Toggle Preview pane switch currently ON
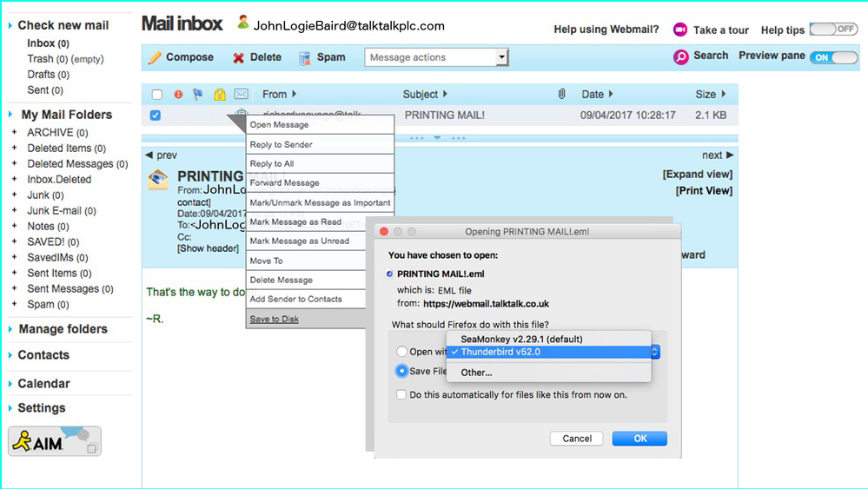Screen dimensions: 868x489 click(833, 57)
